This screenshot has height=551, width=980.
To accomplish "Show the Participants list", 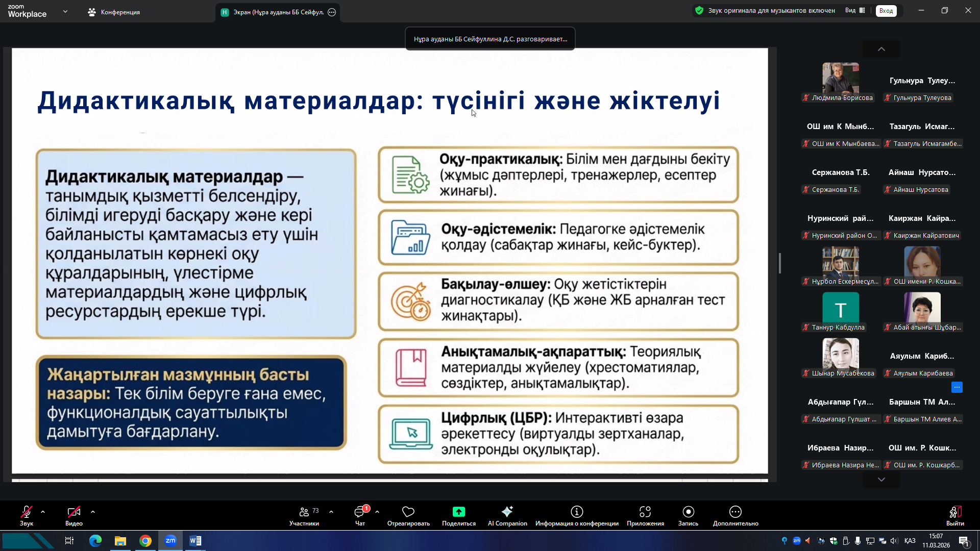I will [304, 515].
